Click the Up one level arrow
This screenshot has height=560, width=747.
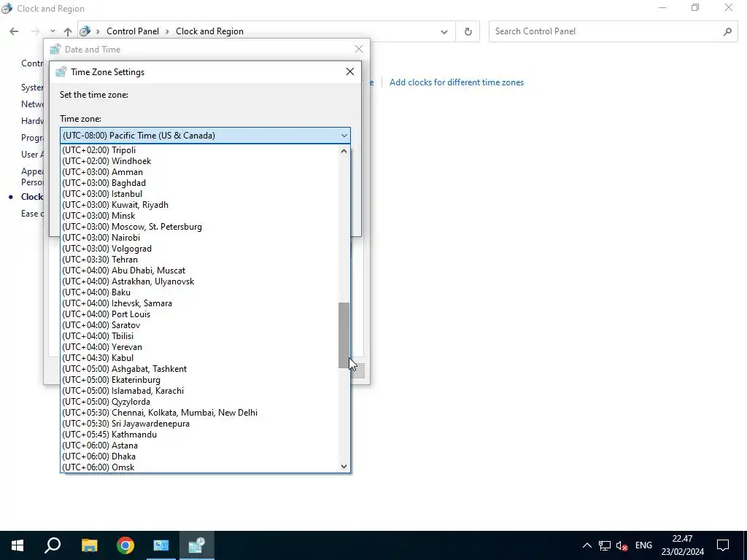tap(68, 31)
